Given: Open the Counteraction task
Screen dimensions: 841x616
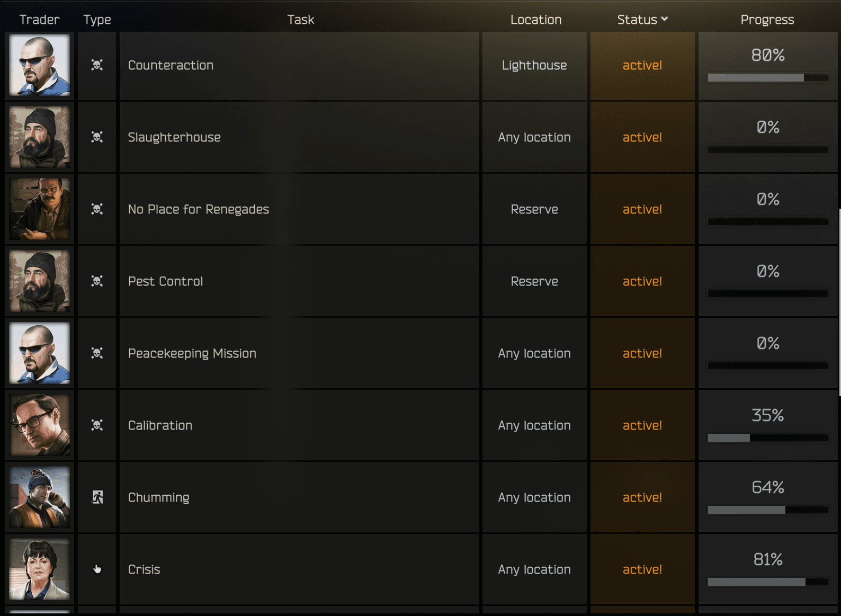Looking at the screenshot, I should click(x=171, y=65).
